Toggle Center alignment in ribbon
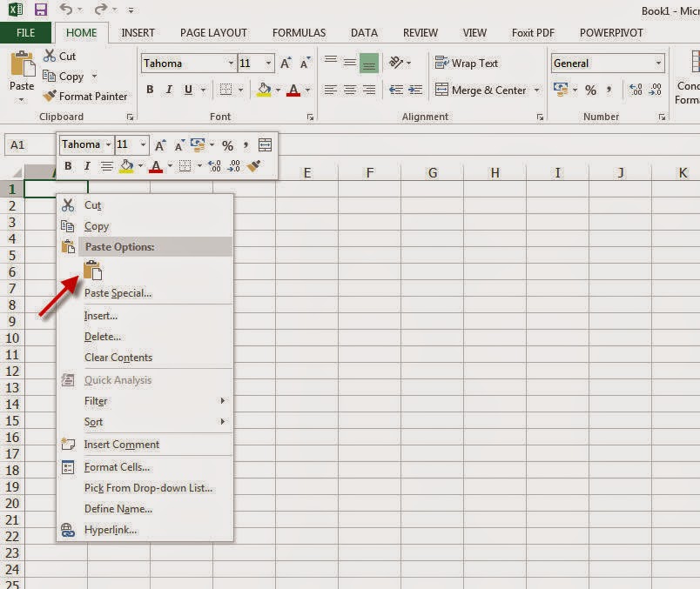 pos(349,90)
